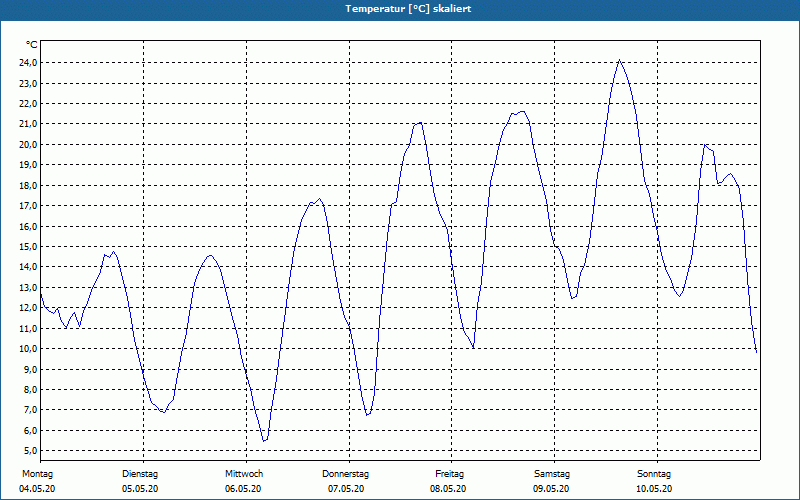
Task: Select the 5,0 y-axis value
Action: 30,451
